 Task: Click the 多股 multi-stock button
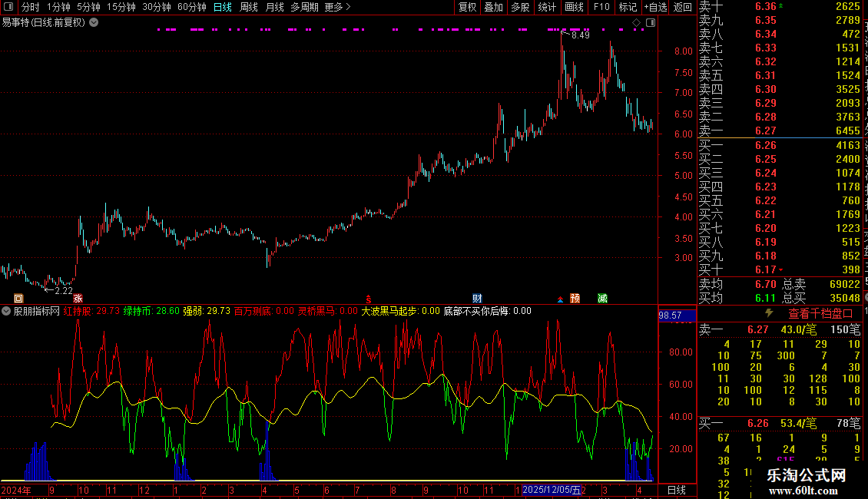pyautogui.click(x=520, y=7)
